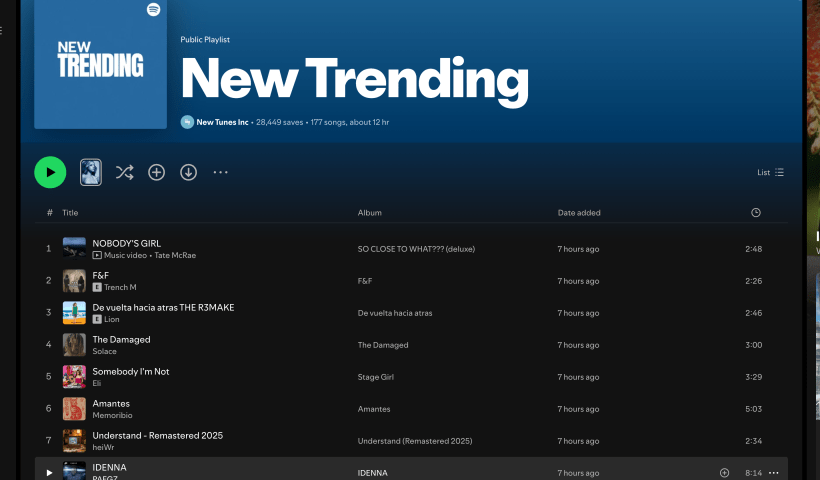The height and width of the screenshot is (480, 820).
Task: Open the playlist more options ellipsis
Action: [x=221, y=172]
